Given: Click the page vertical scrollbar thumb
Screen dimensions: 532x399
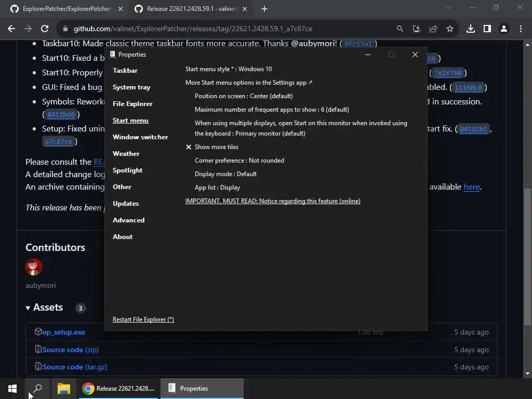Looking at the screenshot, I should coord(527,257).
